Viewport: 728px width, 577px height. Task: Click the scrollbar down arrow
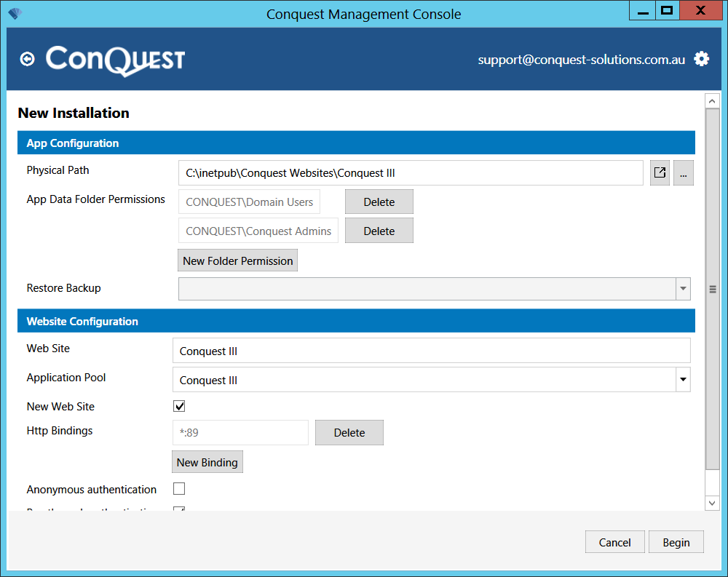[x=712, y=503]
